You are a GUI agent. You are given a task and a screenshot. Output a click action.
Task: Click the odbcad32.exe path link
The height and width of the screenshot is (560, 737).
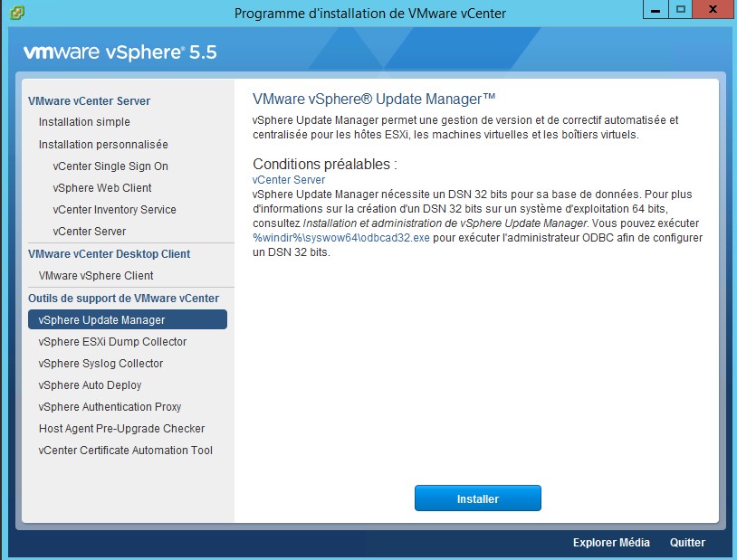341,238
